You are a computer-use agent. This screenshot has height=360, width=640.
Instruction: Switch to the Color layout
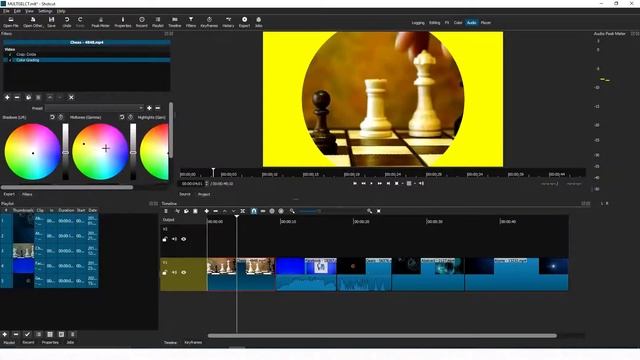click(x=458, y=23)
